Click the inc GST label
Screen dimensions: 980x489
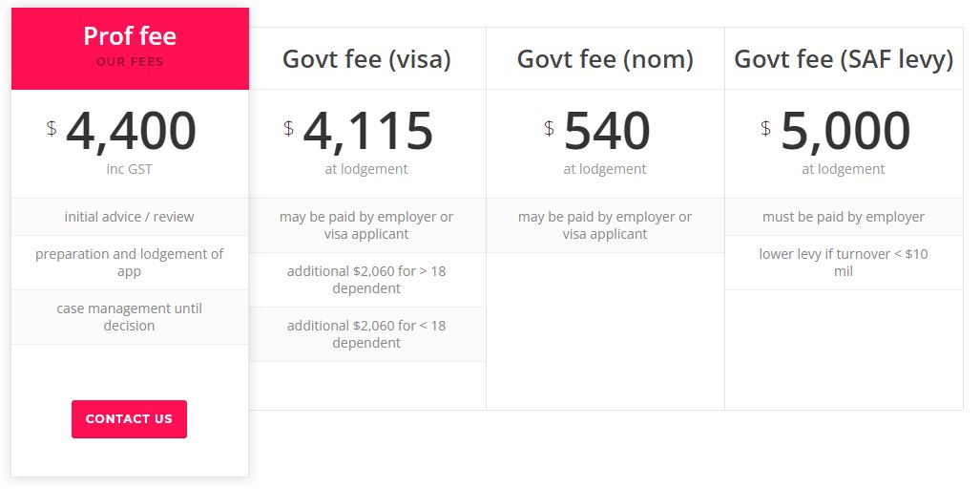[x=130, y=169]
